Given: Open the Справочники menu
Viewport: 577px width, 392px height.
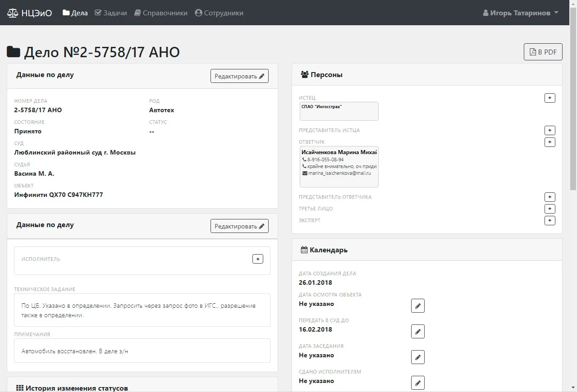Looking at the screenshot, I should tap(161, 13).
